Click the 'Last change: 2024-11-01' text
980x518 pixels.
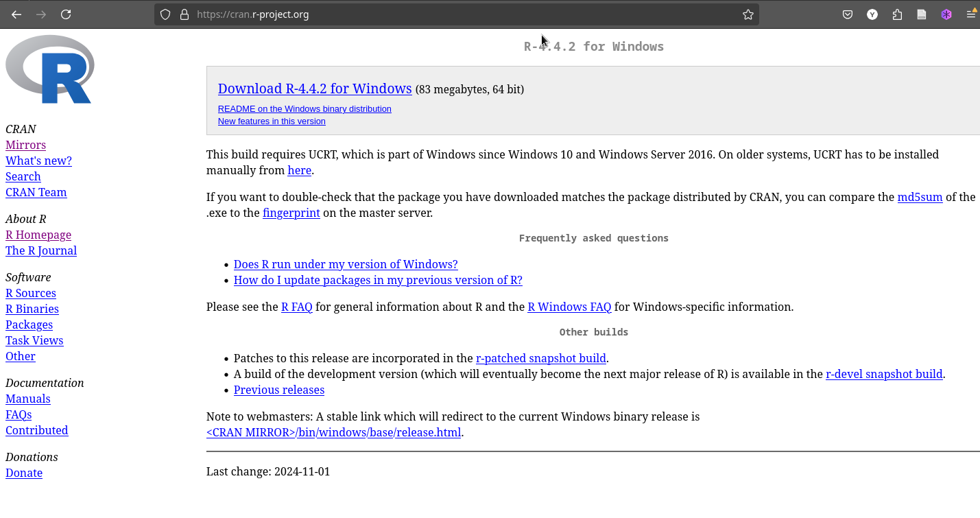tap(268, 471)
